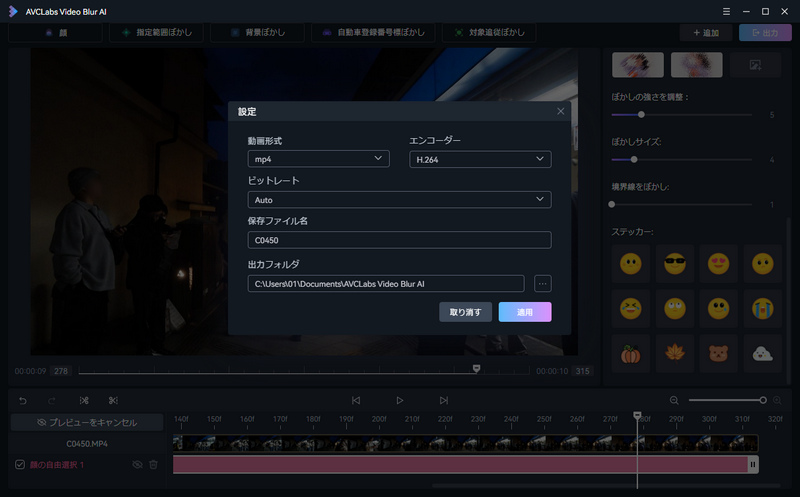Click the 315 total frame value
Screen dimensions: 800x497
click(583, 371)
